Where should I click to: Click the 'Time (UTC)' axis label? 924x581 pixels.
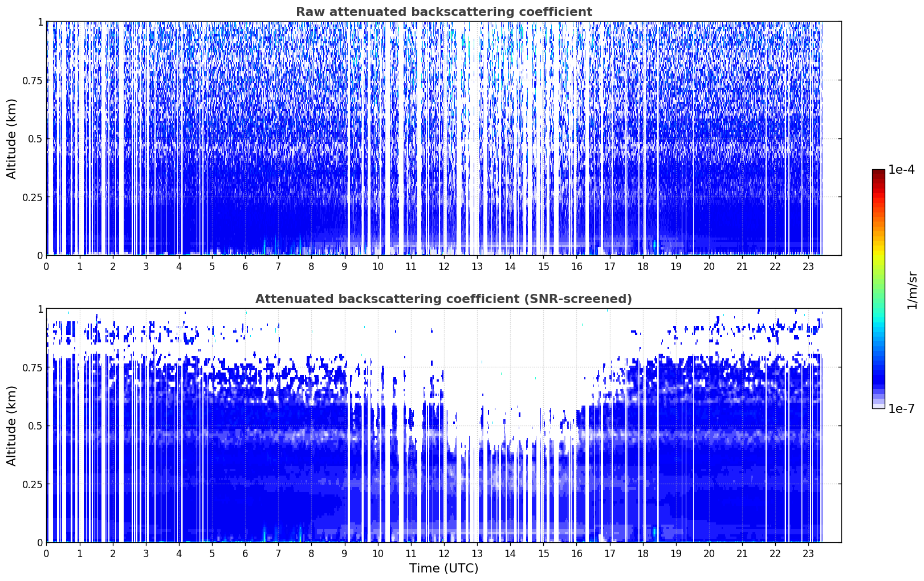click(443, 568)
